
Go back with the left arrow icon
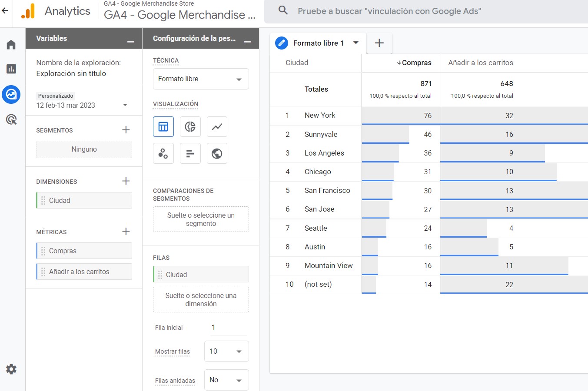[x=5, y=11]
